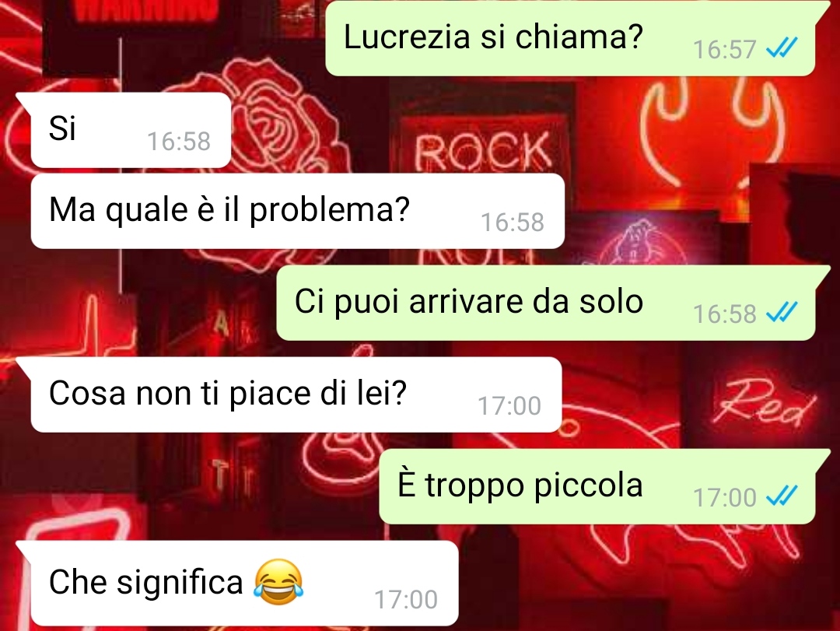Tap the 'Lucrezia si chiama?' message bubble
Image resolution: width=840 pixels, height=631 pixels.
coord(571,38)
